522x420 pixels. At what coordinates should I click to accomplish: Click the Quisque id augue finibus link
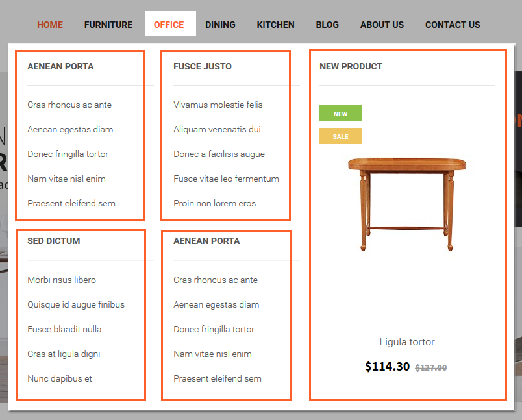[x=76, y=304]
